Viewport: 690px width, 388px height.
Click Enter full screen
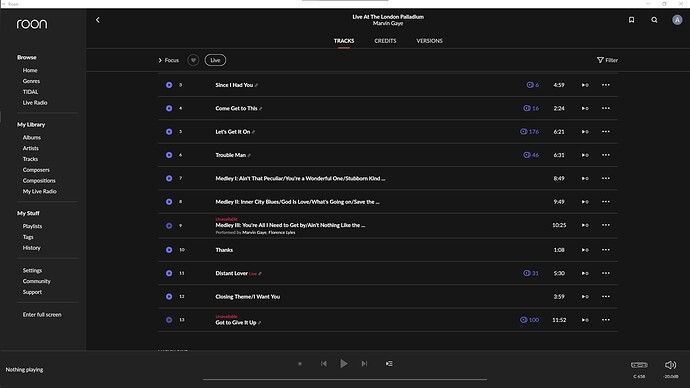click(x=42, y=315)
